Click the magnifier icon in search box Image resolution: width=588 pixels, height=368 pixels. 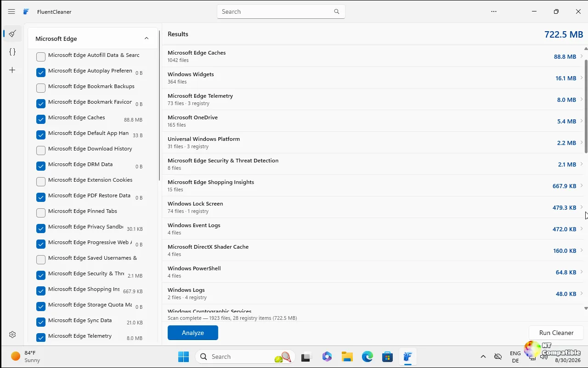337,11
